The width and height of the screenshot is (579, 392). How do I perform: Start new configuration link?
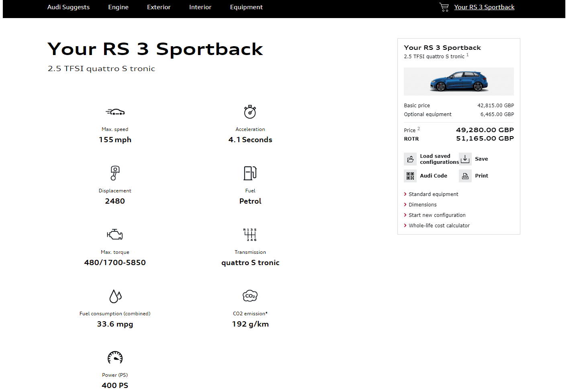point(437,215)
